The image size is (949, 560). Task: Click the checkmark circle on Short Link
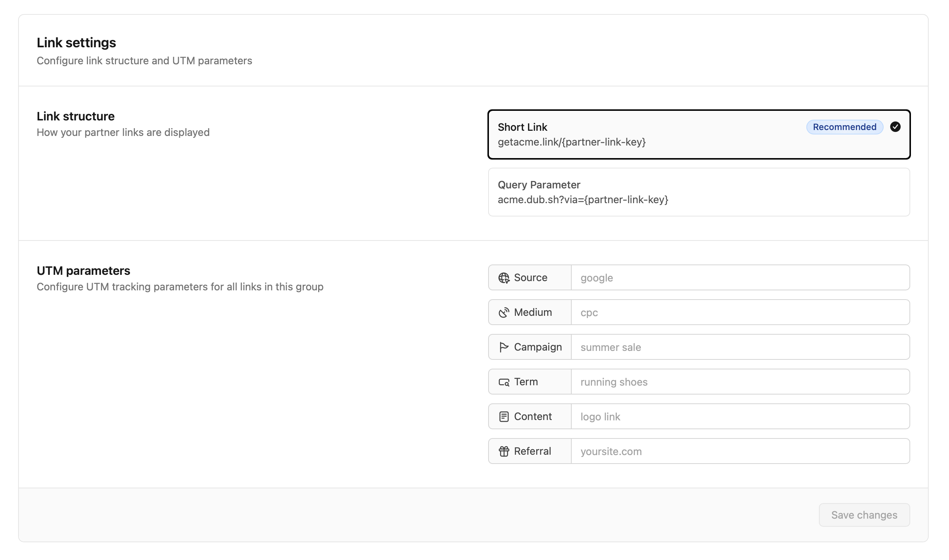coord(895,127)
